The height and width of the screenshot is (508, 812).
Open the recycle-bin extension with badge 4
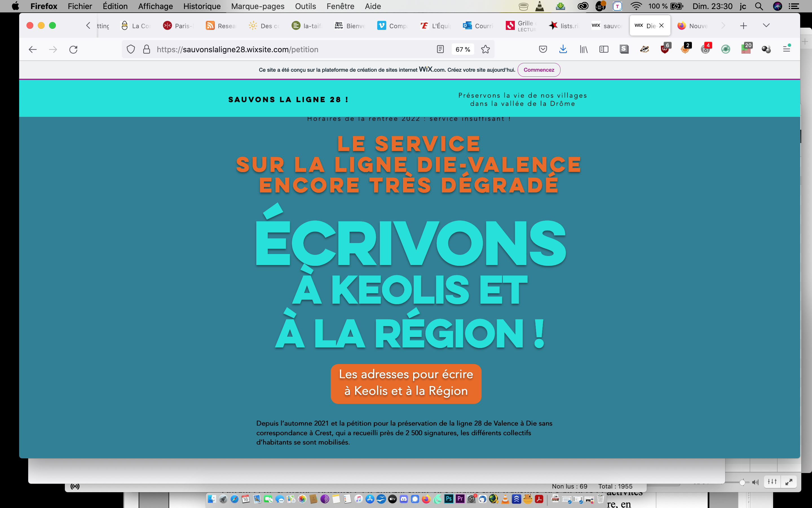(x=706, y=49)
